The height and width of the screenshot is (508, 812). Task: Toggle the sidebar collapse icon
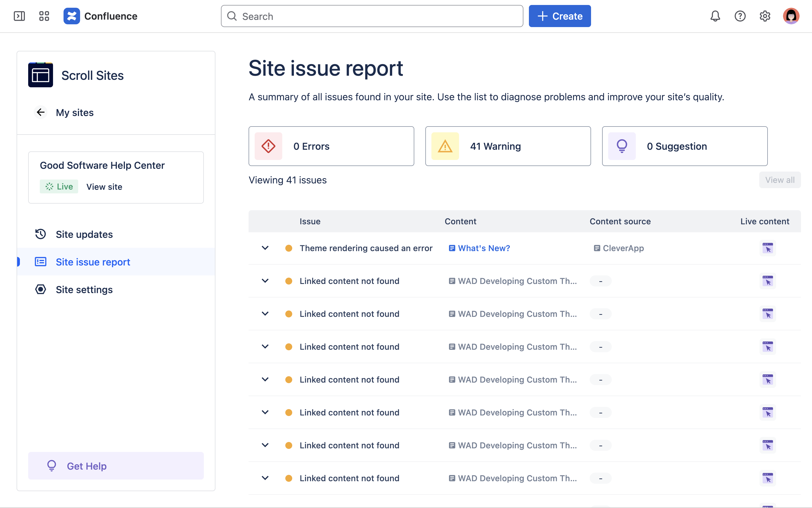coord(19,16)
